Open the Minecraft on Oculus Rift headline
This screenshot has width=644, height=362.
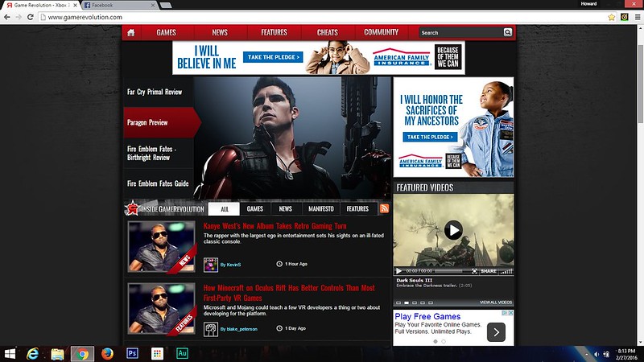pos(289,293)
